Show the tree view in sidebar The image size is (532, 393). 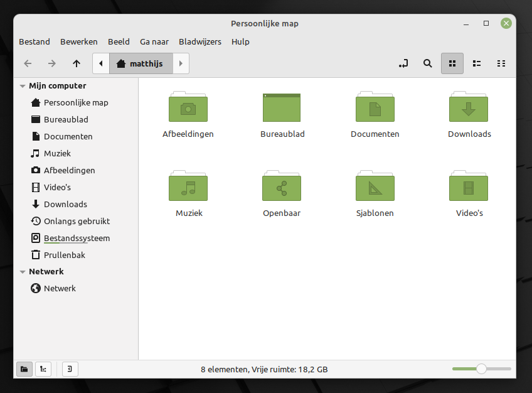[x=43, y=369]
